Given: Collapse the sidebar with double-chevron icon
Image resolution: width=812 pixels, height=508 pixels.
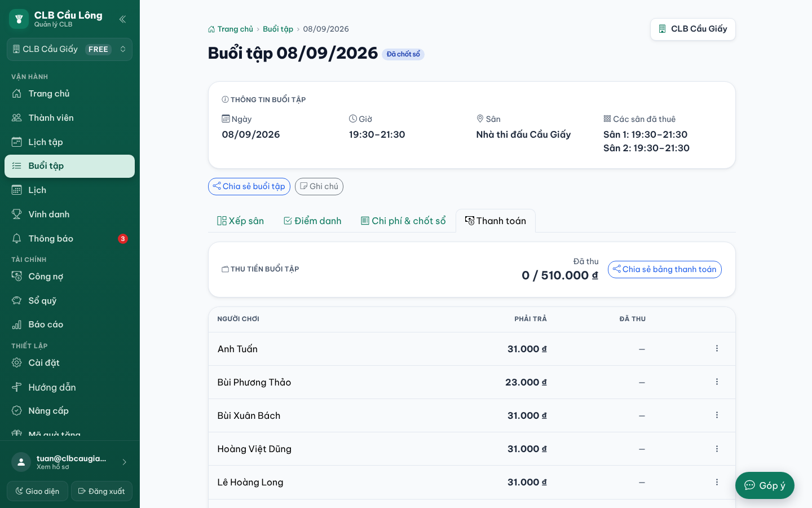Looking at the screenshot, I should [x=122, y=19].
